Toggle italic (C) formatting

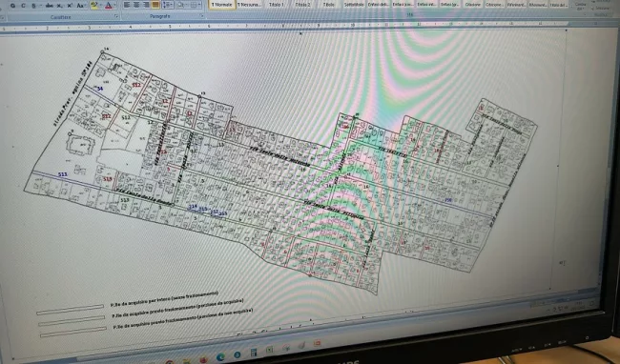pyautogui.click(x=23, y=6)
